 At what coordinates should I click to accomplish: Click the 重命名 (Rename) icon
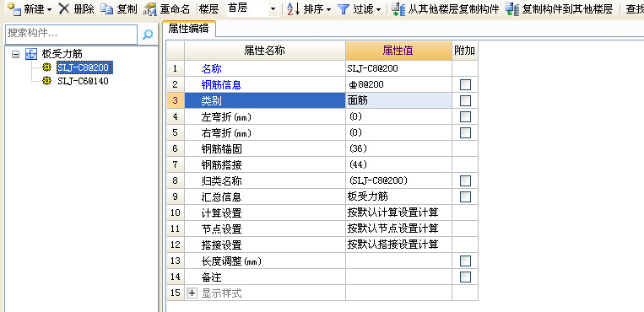coord(150,9)
